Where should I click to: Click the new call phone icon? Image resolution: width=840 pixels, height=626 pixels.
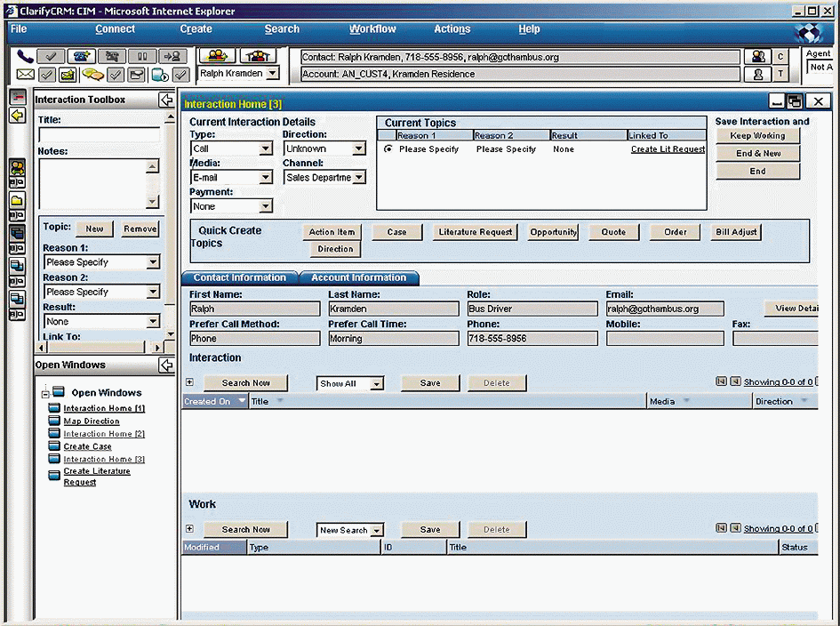[x=82, y=56]
